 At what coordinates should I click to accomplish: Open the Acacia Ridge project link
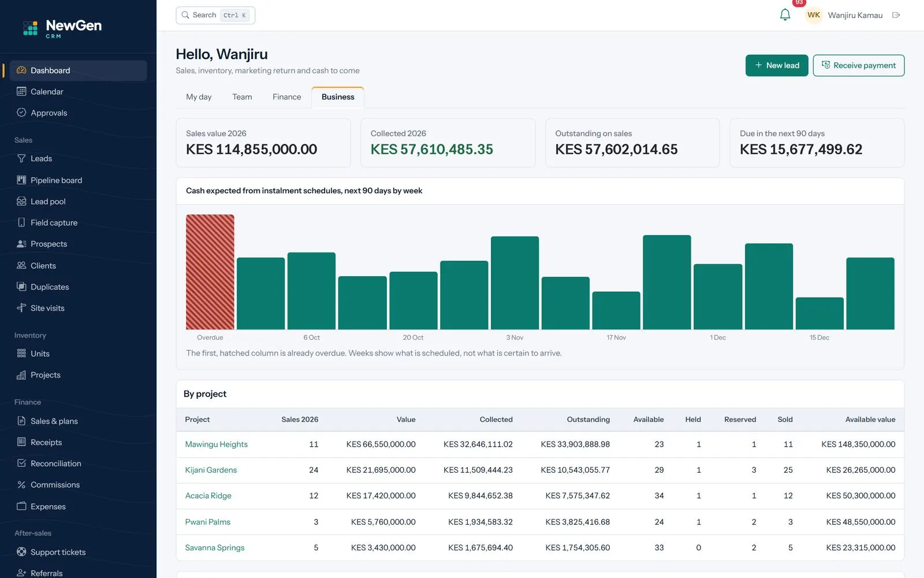[x=208, y=496]
